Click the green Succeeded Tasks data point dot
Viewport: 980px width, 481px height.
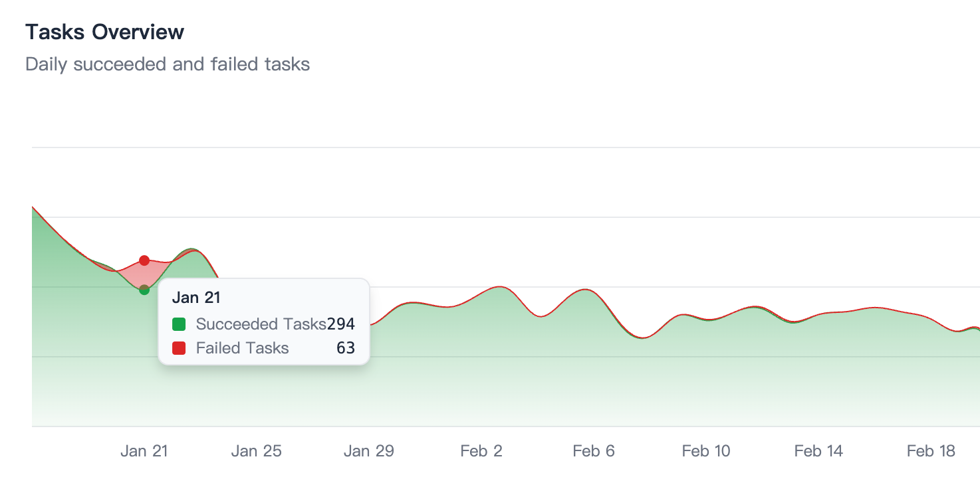click(144, 290)
